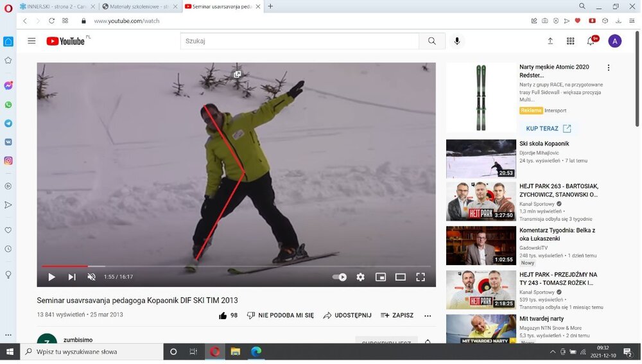Image resolution: width=642 pixels, height=364 pixels.
Task: Open video settings gear
Action: click(x=361, y=277)
